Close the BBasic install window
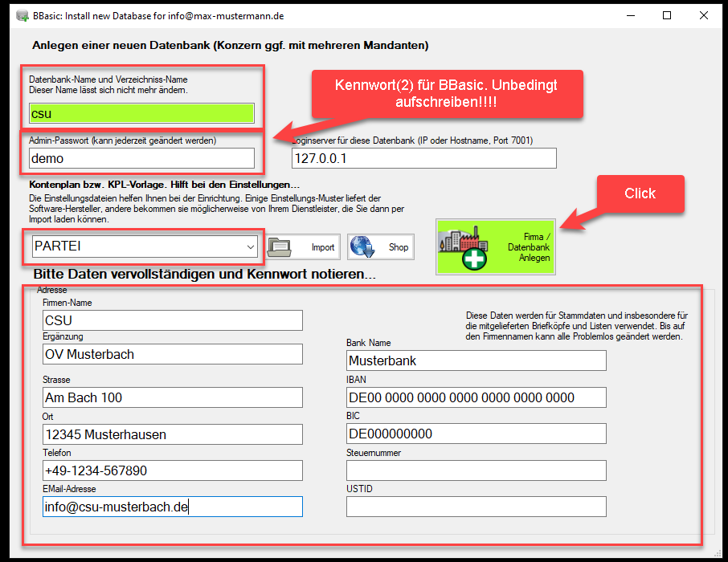Image resolution: width=728 pixels, height=562 pixels. pos(703,16)
